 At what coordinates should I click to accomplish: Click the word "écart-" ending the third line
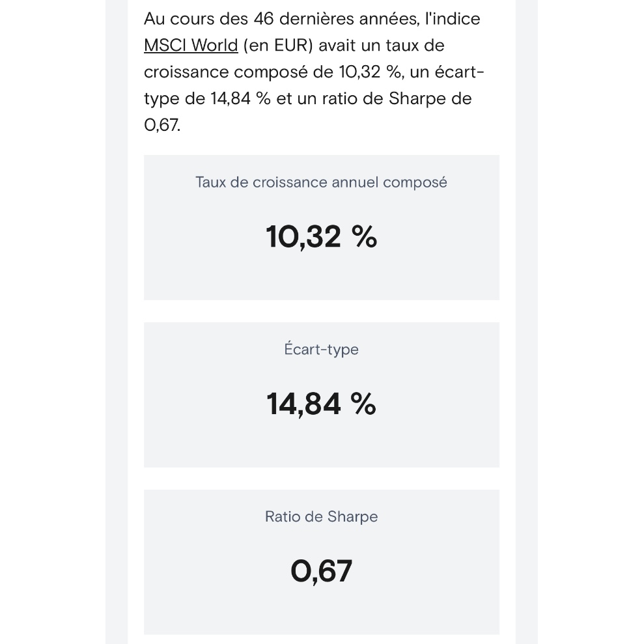[460, 72]
